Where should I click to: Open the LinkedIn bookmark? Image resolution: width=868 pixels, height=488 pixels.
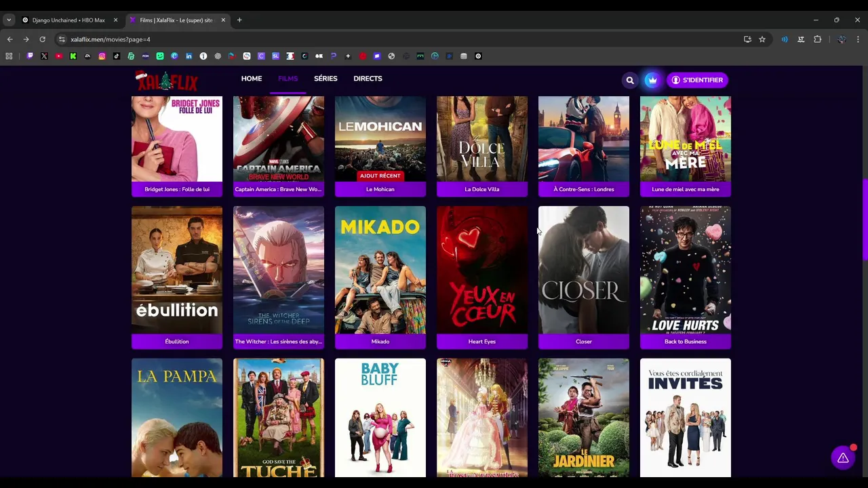pos(189,56)
